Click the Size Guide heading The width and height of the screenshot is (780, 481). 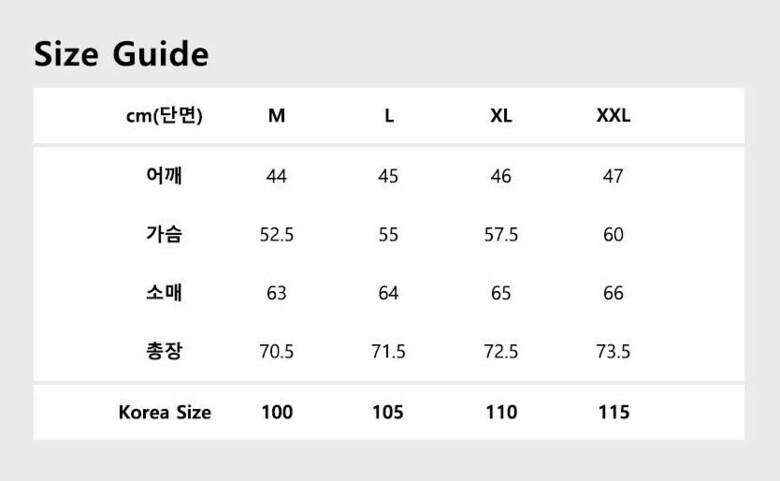(x=121, y=54)
